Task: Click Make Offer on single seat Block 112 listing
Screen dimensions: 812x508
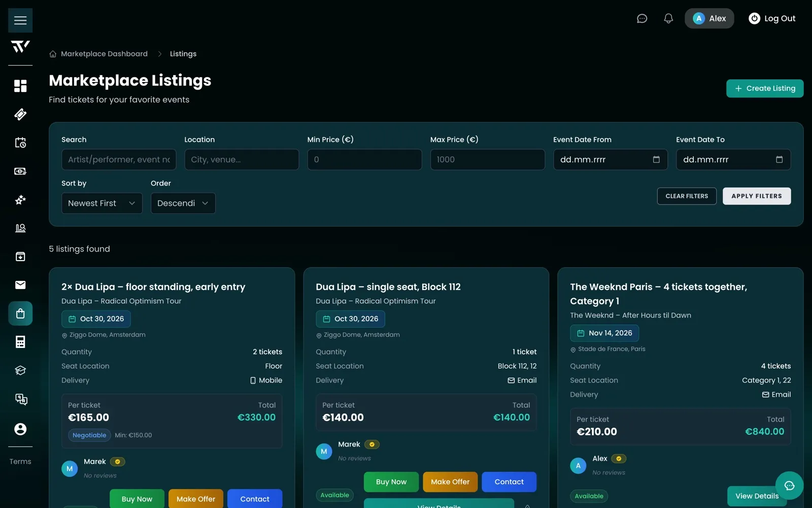Action: [x=450, y=482]
